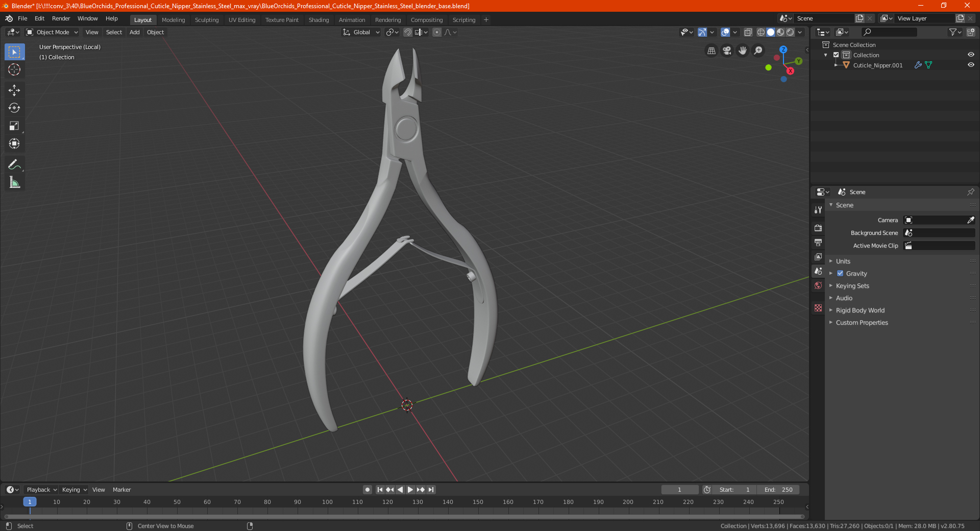Open the Output properties tab
The image size is (980, 531).
818,242
